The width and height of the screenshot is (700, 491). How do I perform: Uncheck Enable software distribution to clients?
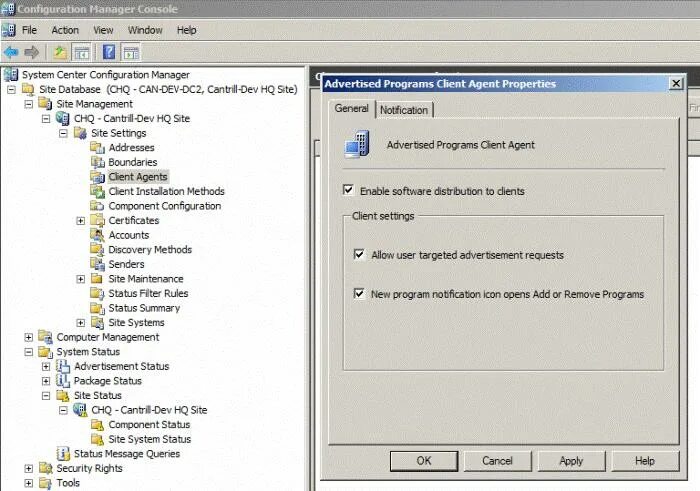point(348,190)
